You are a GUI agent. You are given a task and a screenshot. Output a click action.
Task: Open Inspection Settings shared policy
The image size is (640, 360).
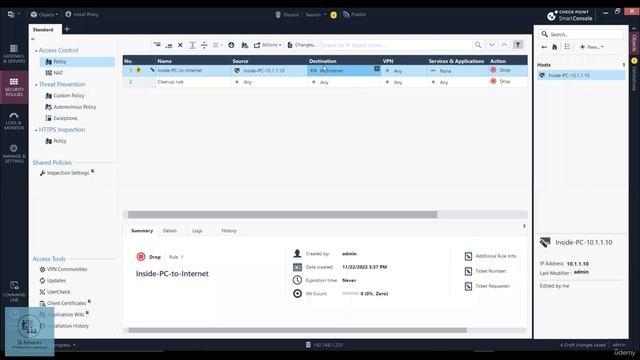click(x=67, y=173)
